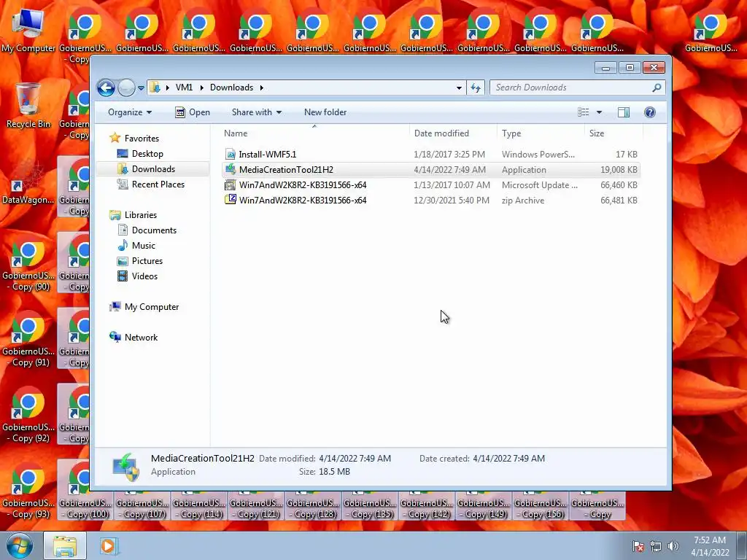Image resolution: width=747 pixels, height=560 pixels.
Task: Open Desktop under Favorites
Action: tap(147, 154)
